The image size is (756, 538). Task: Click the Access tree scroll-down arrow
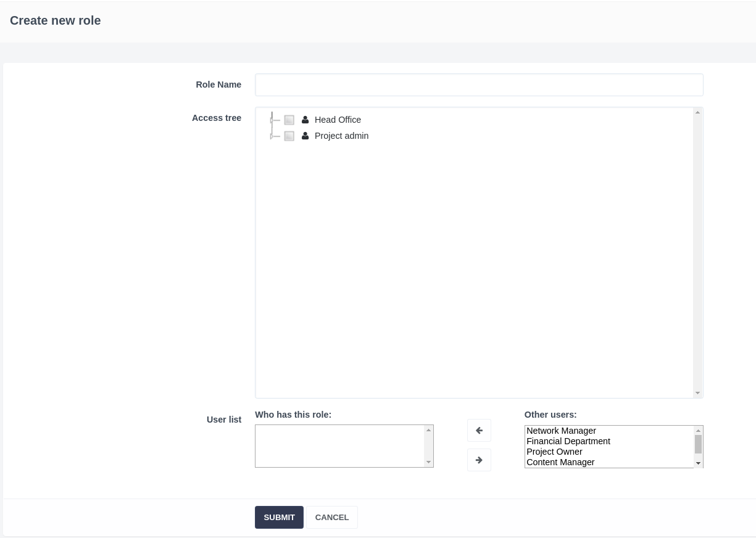697,393
